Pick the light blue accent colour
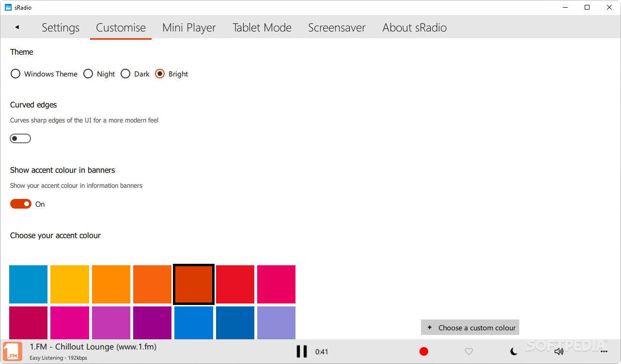This screenshot has width=621, height=364. click(29, 284)
